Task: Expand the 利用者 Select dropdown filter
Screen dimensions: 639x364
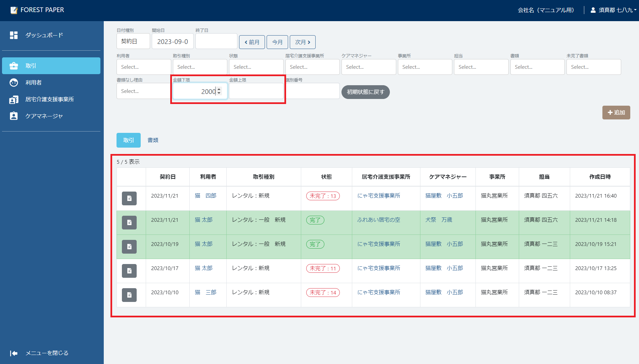Action: (143, 67)
